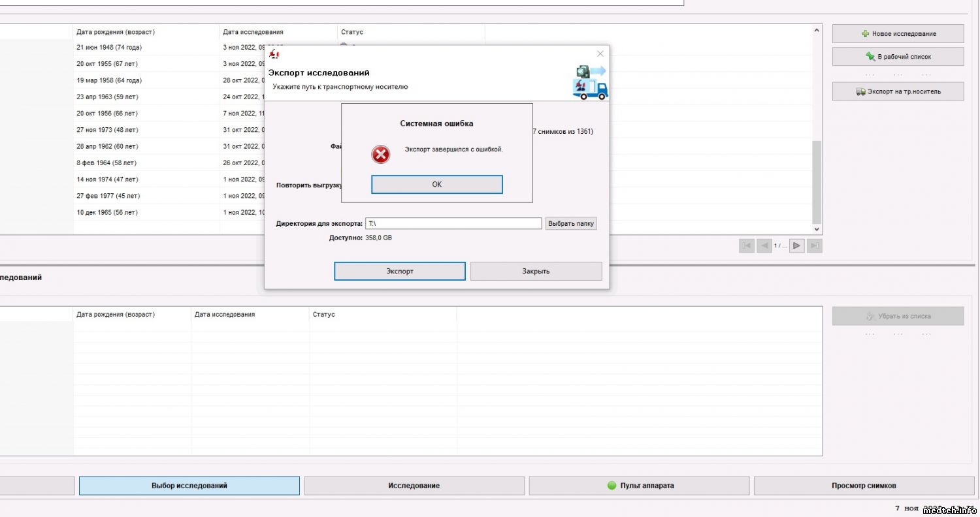The image size is (980, 517).
Task: Click the export directory path field
Action: point(453,223)
